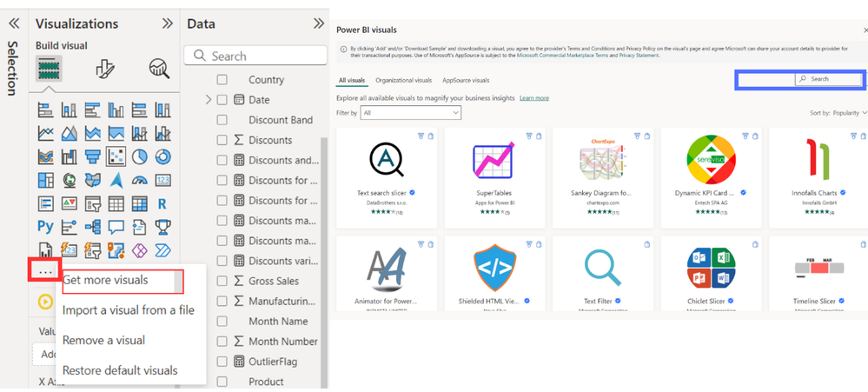Tick the Date field checkbox
This screenshot has height=392, width=868.
(222, 100)
